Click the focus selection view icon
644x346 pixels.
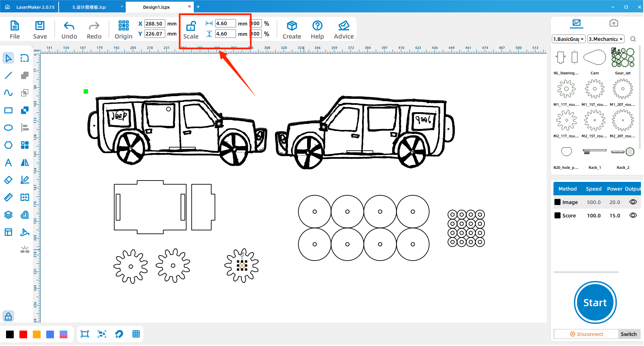tap(102, 334)
